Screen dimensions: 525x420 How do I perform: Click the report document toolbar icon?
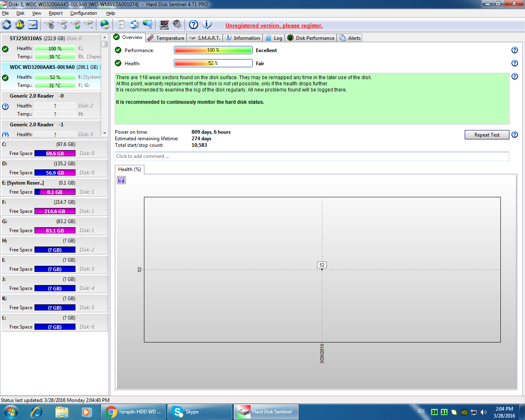click(121, 25)
